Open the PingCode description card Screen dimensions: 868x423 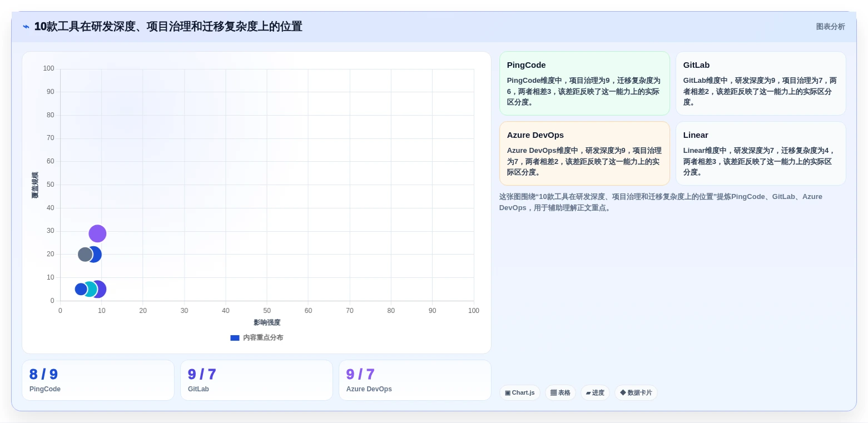(x=584, y=83)
